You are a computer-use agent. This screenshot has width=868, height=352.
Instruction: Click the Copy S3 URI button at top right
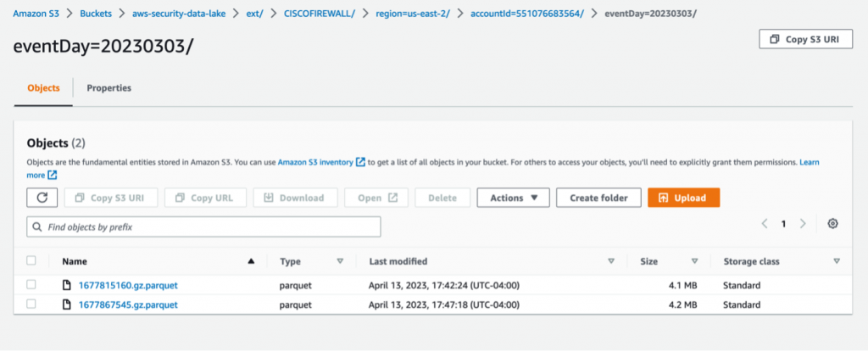pyautogui.click(x=804, y=39)
